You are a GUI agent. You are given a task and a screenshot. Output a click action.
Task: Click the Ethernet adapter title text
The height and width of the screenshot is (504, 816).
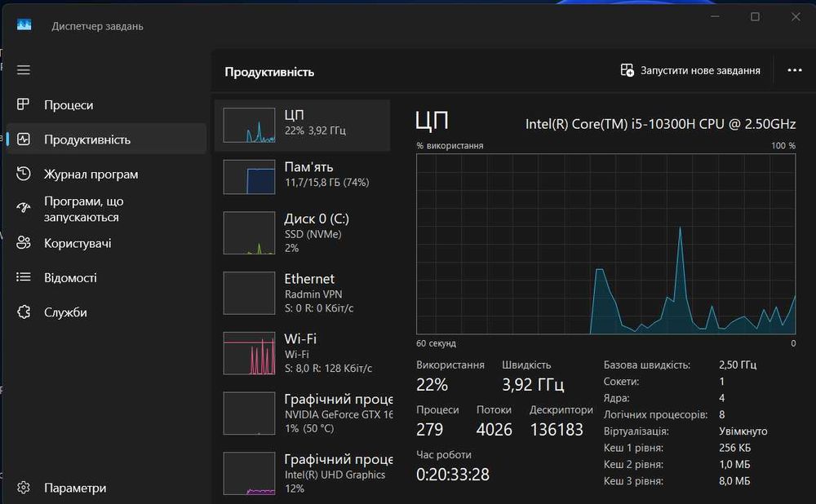(x=309, y=279)
